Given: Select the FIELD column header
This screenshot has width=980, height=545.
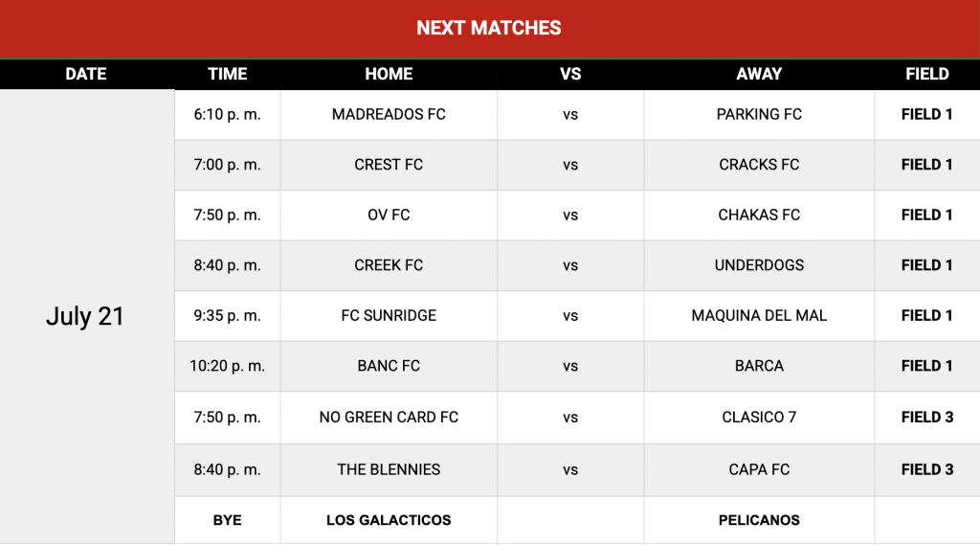Looking at the screenshot, I should tap(927, 74).
